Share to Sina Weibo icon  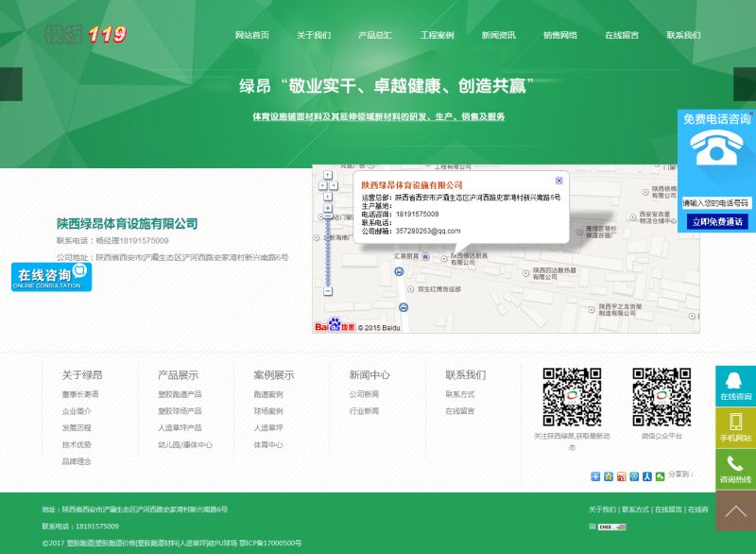point(622,476)
